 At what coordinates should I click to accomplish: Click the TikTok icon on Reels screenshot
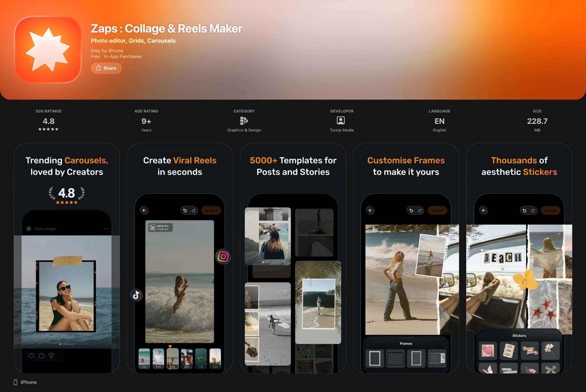(x=136, y=295)
